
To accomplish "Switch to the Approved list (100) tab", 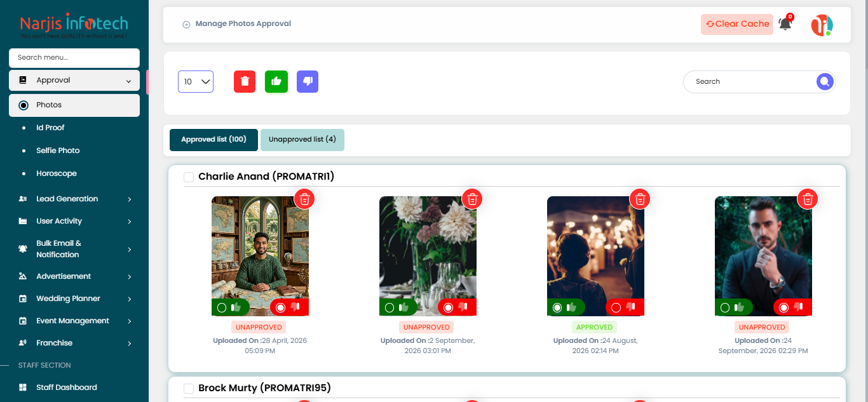I will (x=214, y=140).
